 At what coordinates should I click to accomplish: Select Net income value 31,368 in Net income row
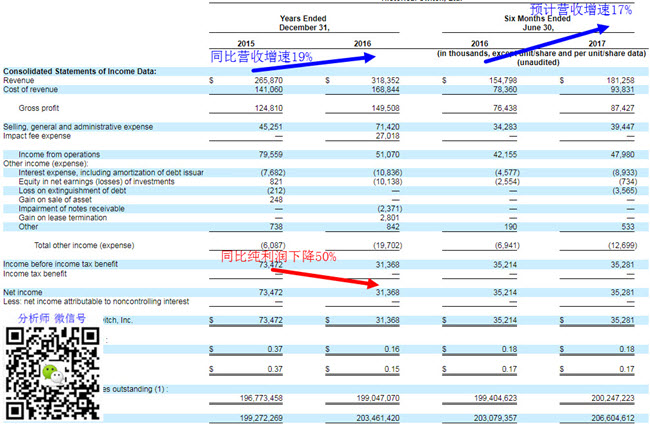(x=387, y=293)
